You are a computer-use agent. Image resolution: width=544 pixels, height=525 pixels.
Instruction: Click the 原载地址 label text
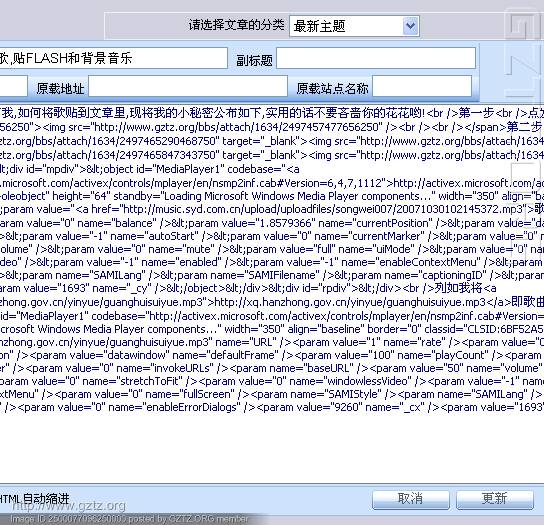[x=60, y=88]
